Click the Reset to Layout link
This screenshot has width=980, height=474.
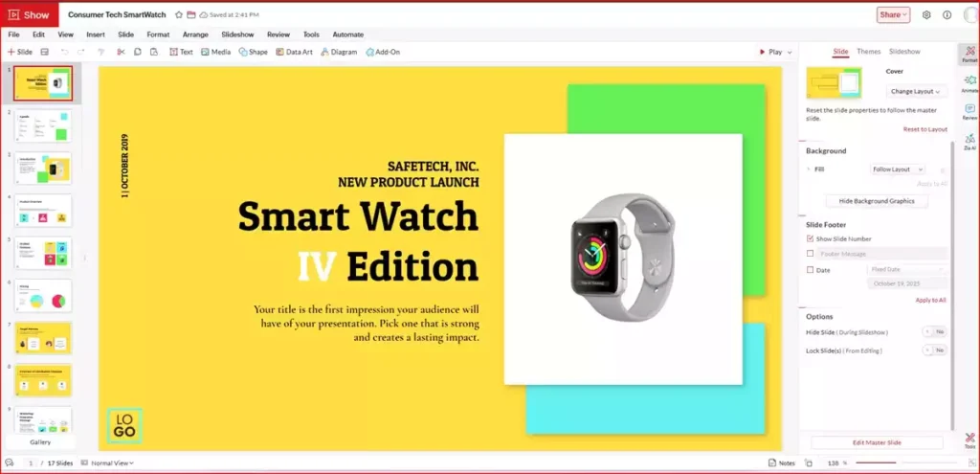click(924, 128)
